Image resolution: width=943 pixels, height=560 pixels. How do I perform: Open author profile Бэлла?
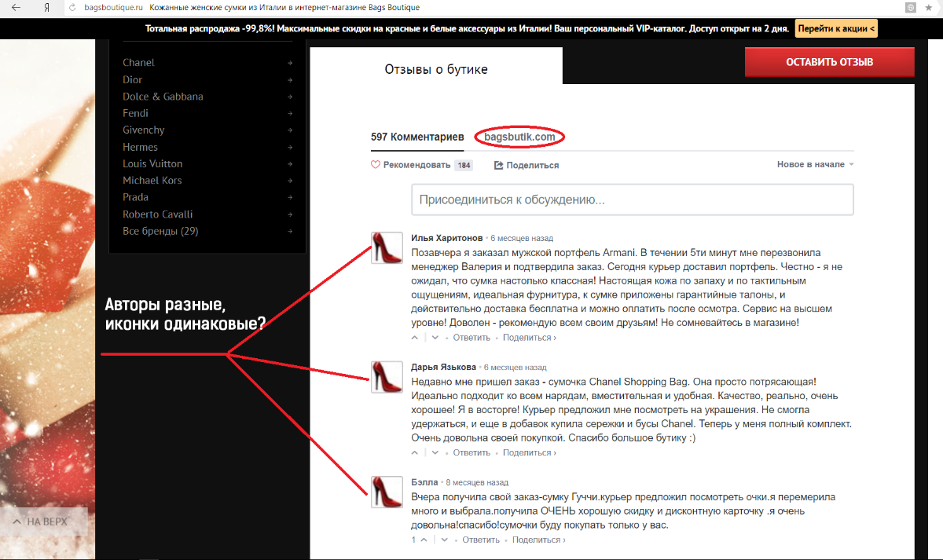click(x=425, y=481)
